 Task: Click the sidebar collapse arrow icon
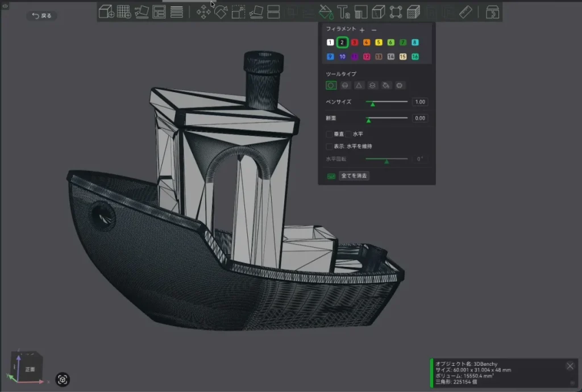[x=5, y=6]
